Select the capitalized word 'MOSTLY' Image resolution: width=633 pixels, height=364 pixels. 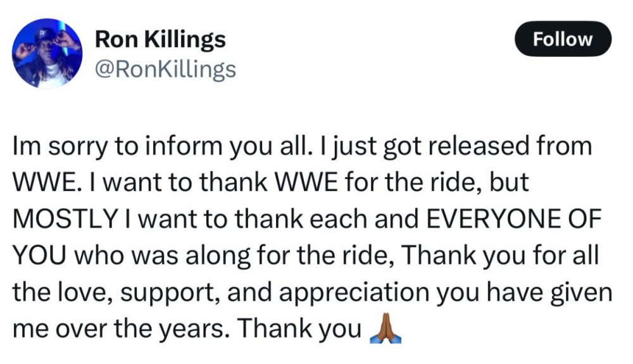pyautogui.click(x=65, y=219)
